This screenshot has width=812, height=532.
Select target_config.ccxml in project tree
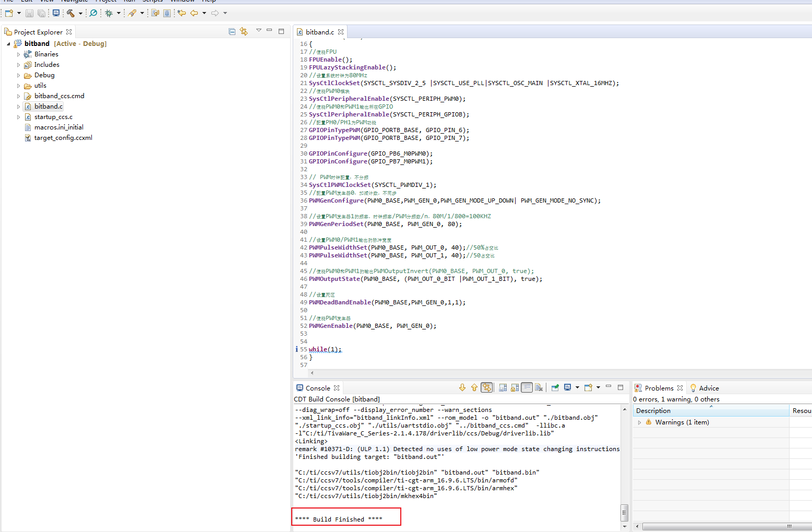tap(63, 138)
